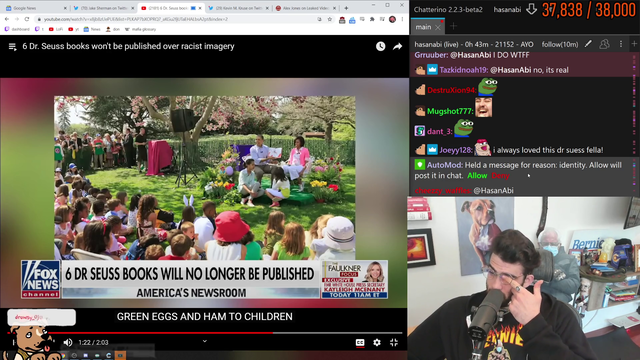Switch to the Google News tab
Screen dimensions: 640x360
click(x=36, y=8)
